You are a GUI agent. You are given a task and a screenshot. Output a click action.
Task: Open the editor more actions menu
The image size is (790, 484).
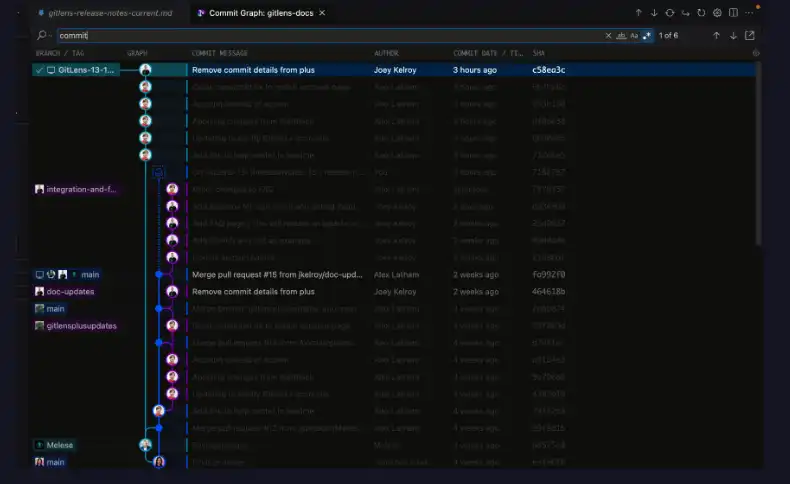tap(749, 13)
